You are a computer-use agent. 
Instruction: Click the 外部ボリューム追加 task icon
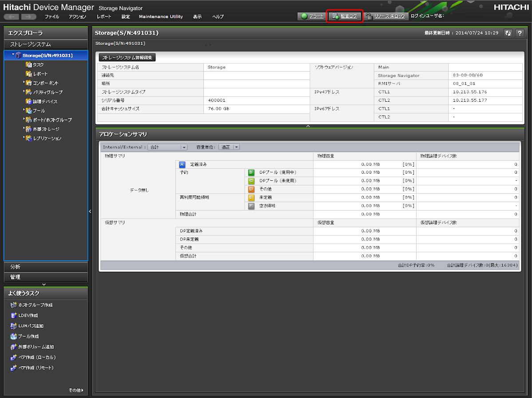(x=14, y=347)
